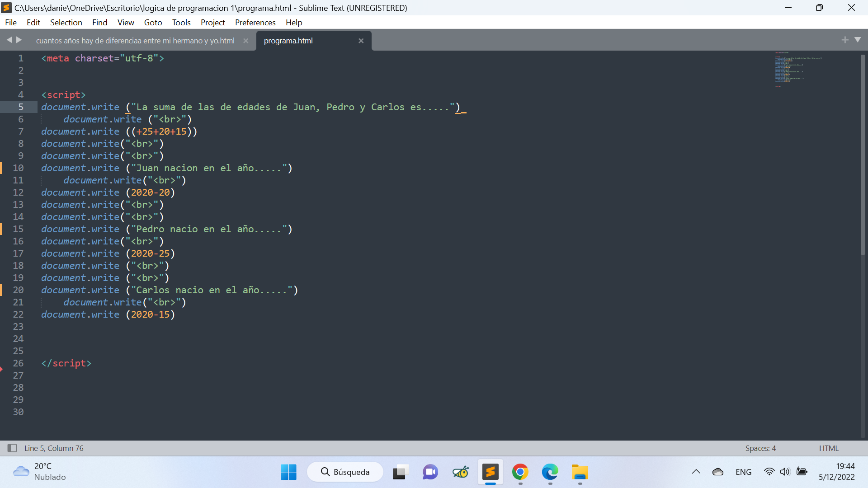This screenshot has width=868, height=488.
Task: Go to next tab with right arrow
Action: click(19, 40)
